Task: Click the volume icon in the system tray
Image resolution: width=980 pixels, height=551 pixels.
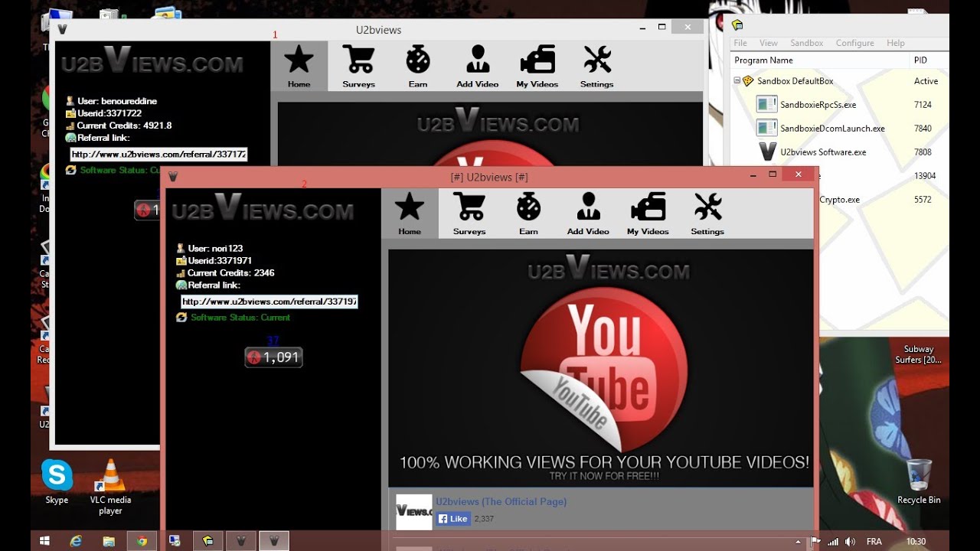Action: pyautogui.click(x=850, y=541)
